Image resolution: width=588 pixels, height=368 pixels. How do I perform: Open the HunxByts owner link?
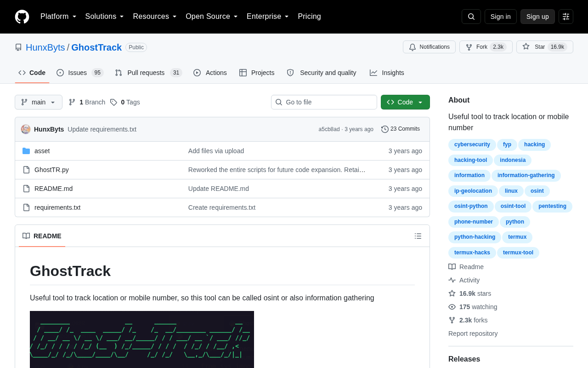(x=45, y=47)
